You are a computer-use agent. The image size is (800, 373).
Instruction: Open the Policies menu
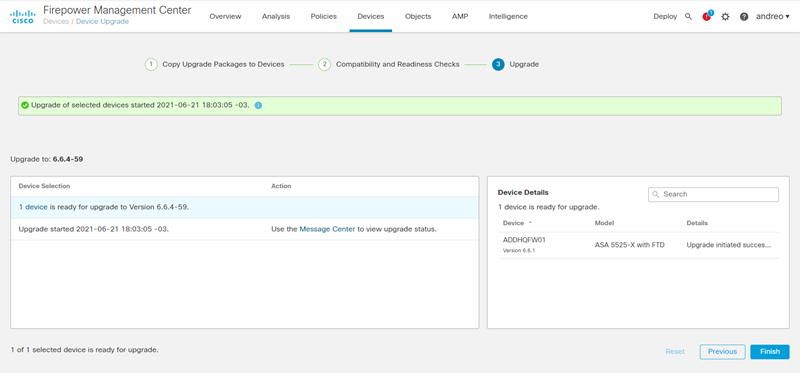pyautogui.click(x=323, y=16)
